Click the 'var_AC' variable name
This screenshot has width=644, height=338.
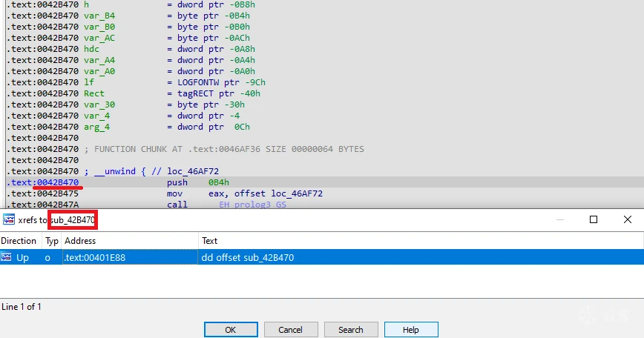(x=99, y=38)
